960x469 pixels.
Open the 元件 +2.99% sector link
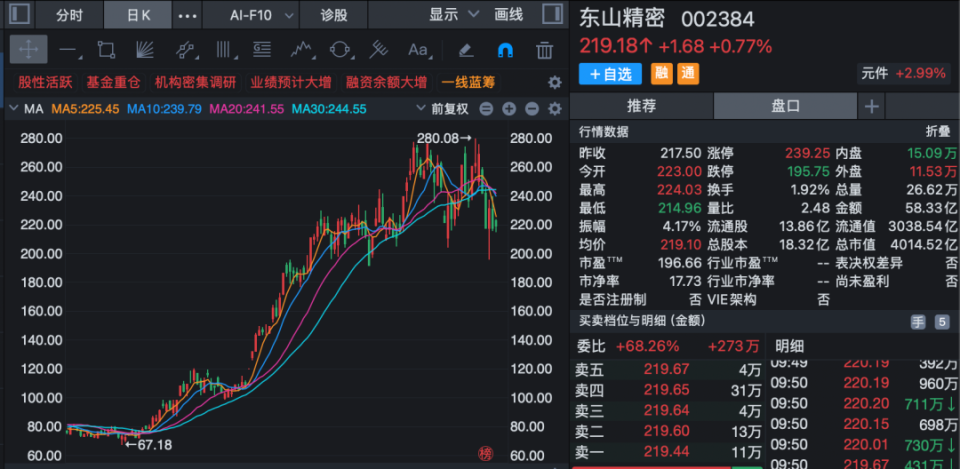pos(904,73)
